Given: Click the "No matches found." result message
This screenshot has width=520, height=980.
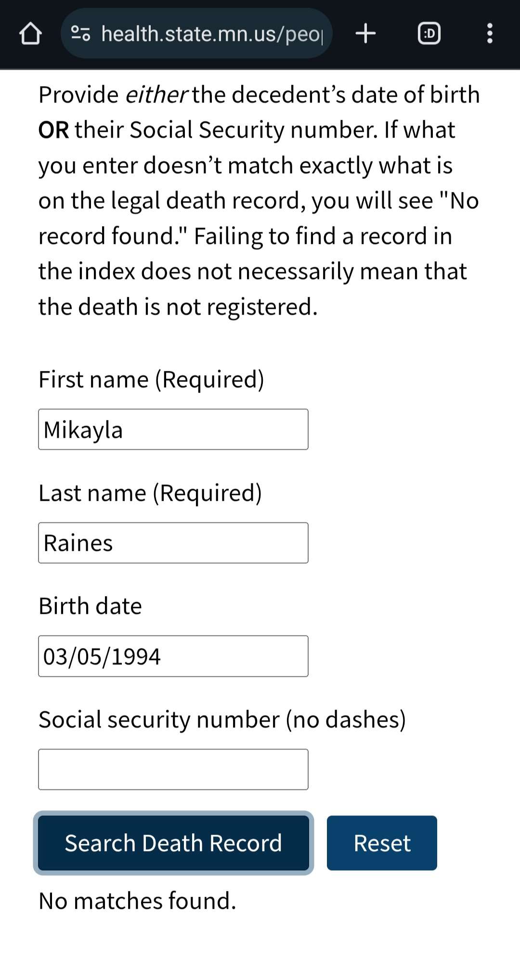Looking at the screenshot, I should coord(137,901).
